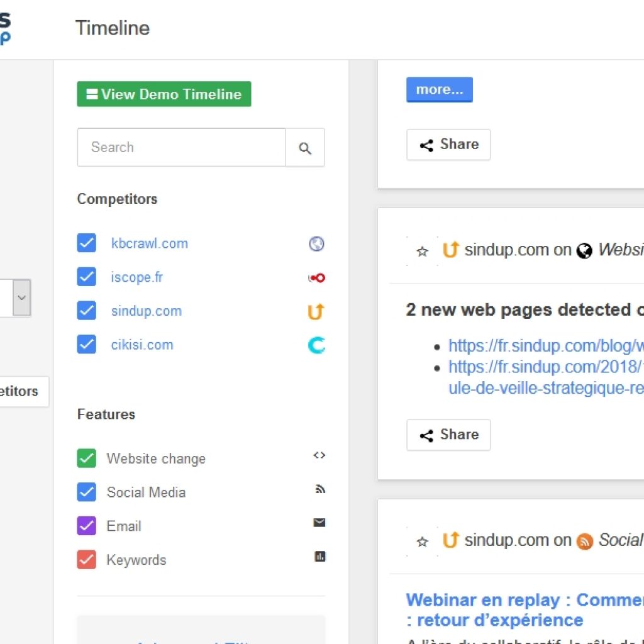Click the Share button below more...
This screenshot has width=644, height=644.
tap(448, 145)
